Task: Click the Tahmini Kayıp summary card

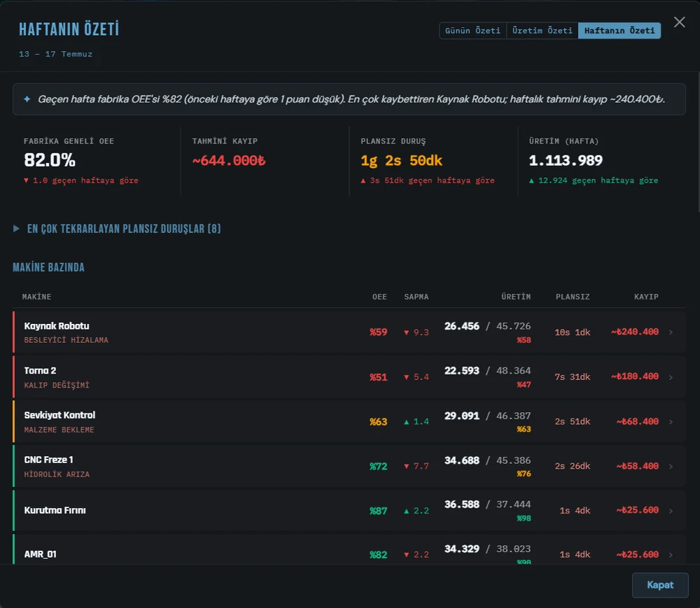Action: 265,161
